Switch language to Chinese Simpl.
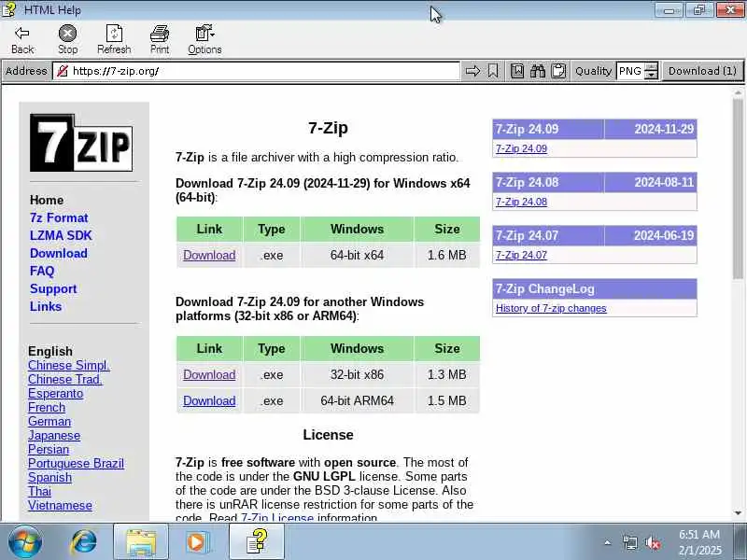 click(x=68, y=365)
